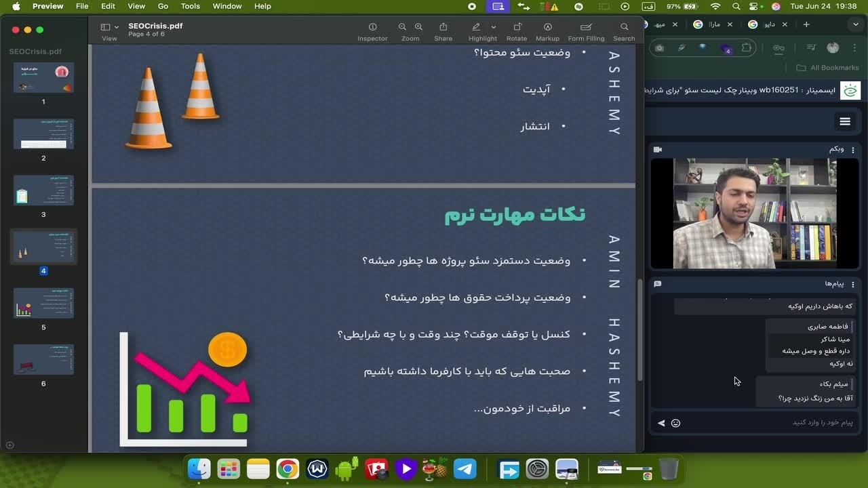Open the Chrome three-dot menu
This screenshot has width=868, height=488.
tap(854, 47)
